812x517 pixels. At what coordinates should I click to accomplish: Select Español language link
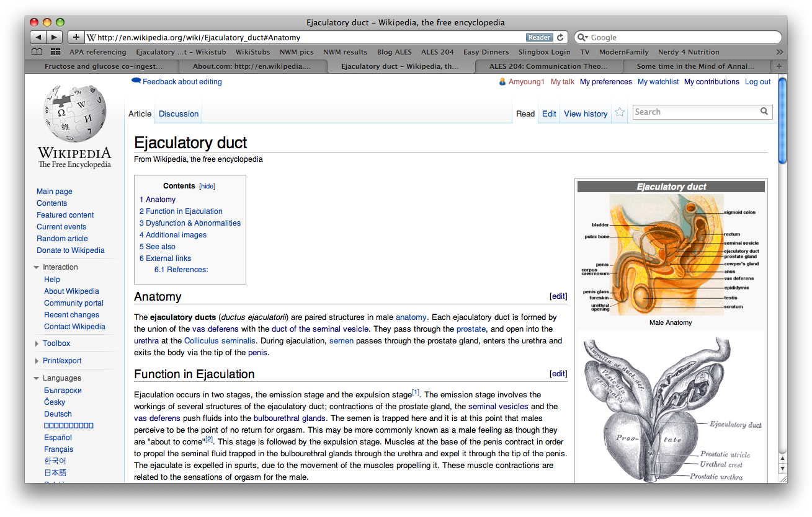point(58,438)
